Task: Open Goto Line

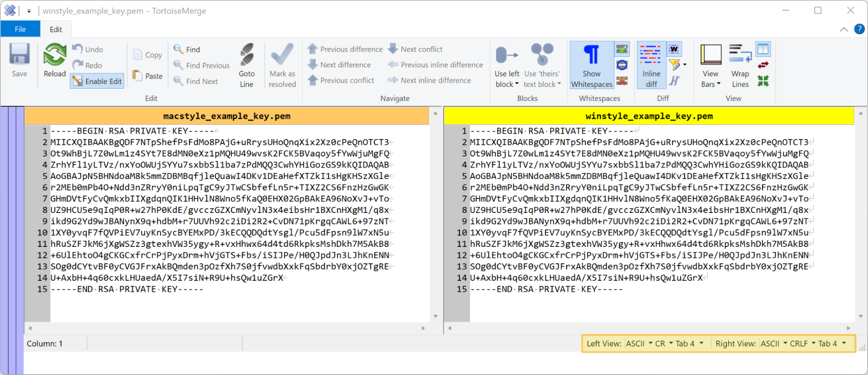Action: [247, 65]
